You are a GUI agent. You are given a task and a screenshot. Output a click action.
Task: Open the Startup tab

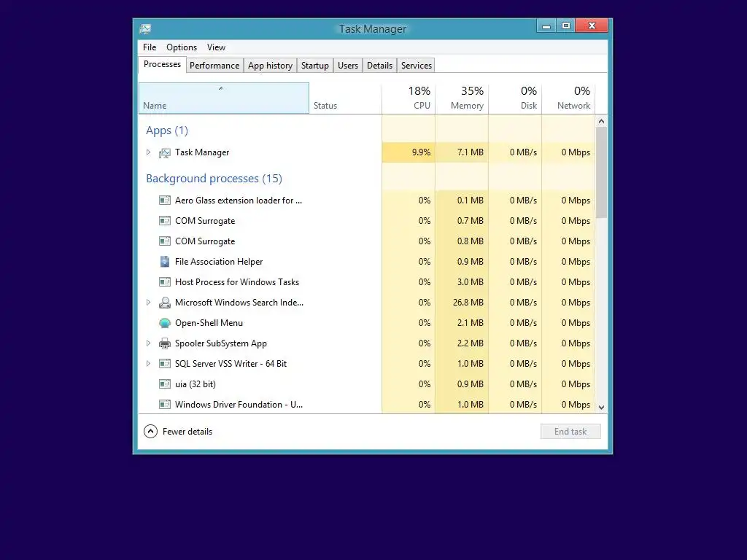tap(315, 66)
